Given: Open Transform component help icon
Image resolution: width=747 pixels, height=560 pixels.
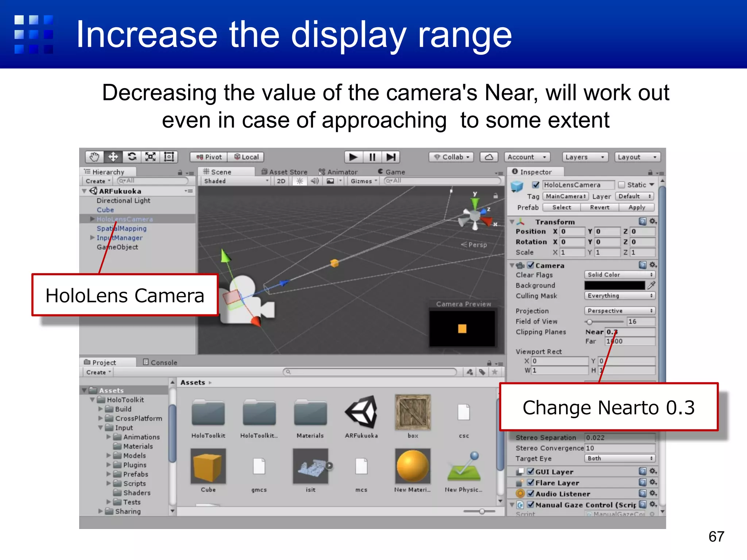Looking at the screenshot, I should tap(642, 222).
